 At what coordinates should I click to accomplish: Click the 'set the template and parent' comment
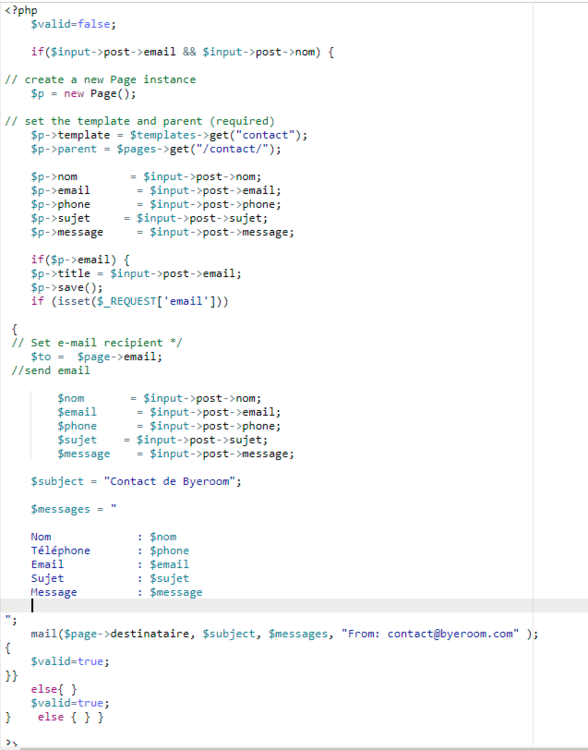140,121
